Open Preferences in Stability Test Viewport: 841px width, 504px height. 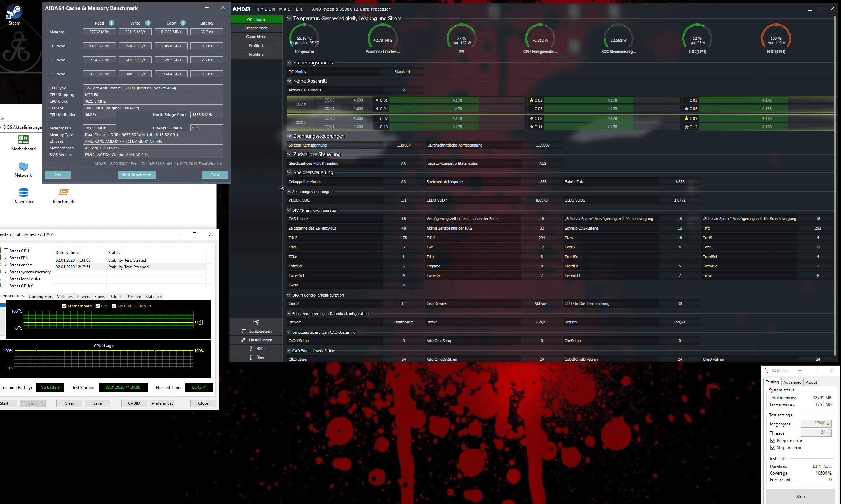click(x=162, y=403)
